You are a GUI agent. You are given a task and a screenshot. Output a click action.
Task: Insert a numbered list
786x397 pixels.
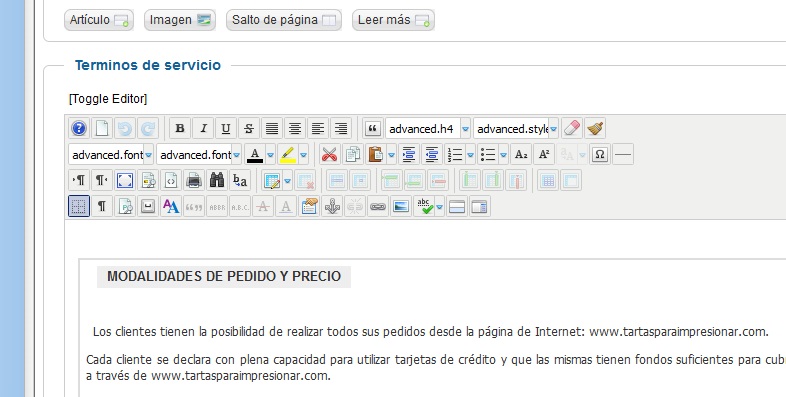point(455,154)
